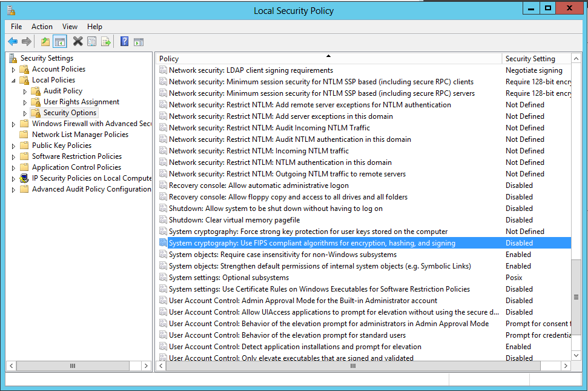The image size is (588, 391).
Task: Expand the User Rights Assignment node
Action: [x=25, y=102]
